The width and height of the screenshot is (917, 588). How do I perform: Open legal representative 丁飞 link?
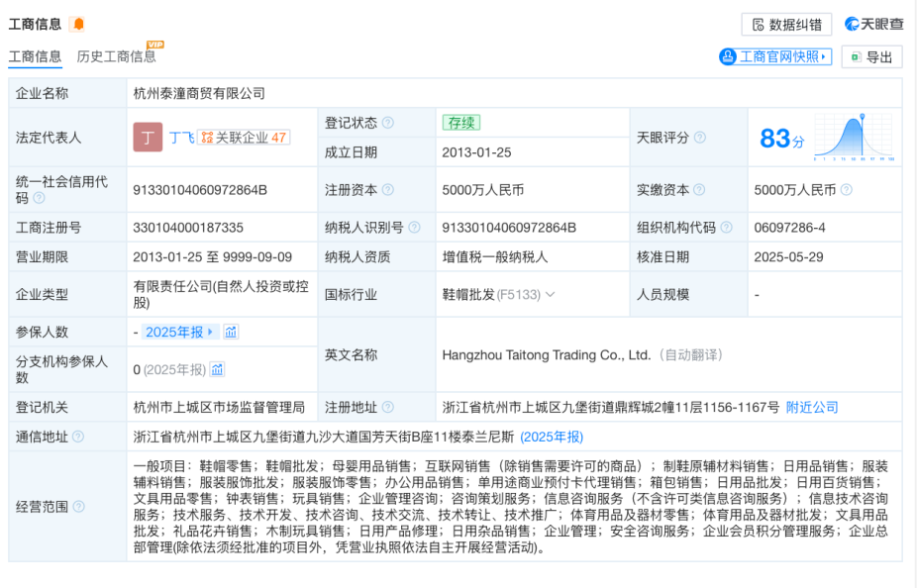point(181,138)
